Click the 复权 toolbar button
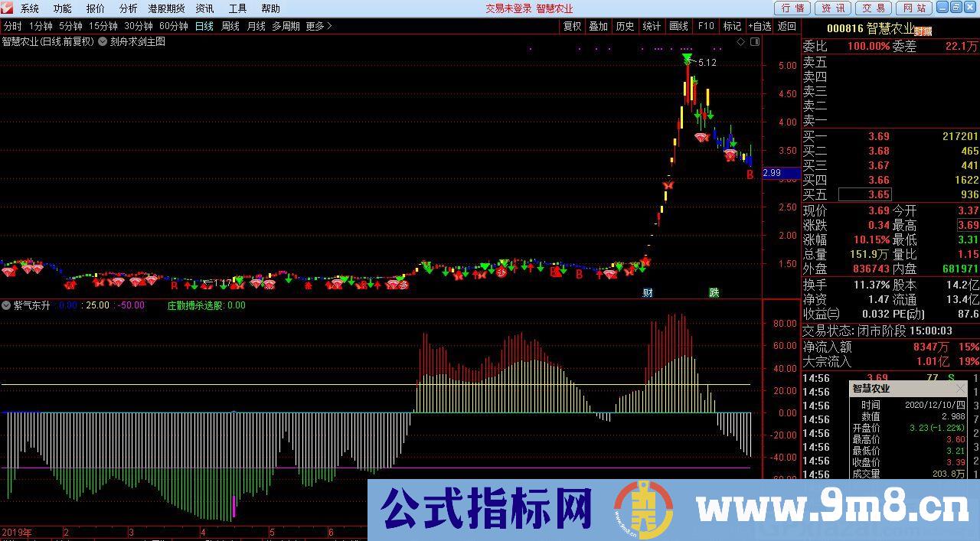980x541 pixels. pyautogui.click(x=572, y=26)
